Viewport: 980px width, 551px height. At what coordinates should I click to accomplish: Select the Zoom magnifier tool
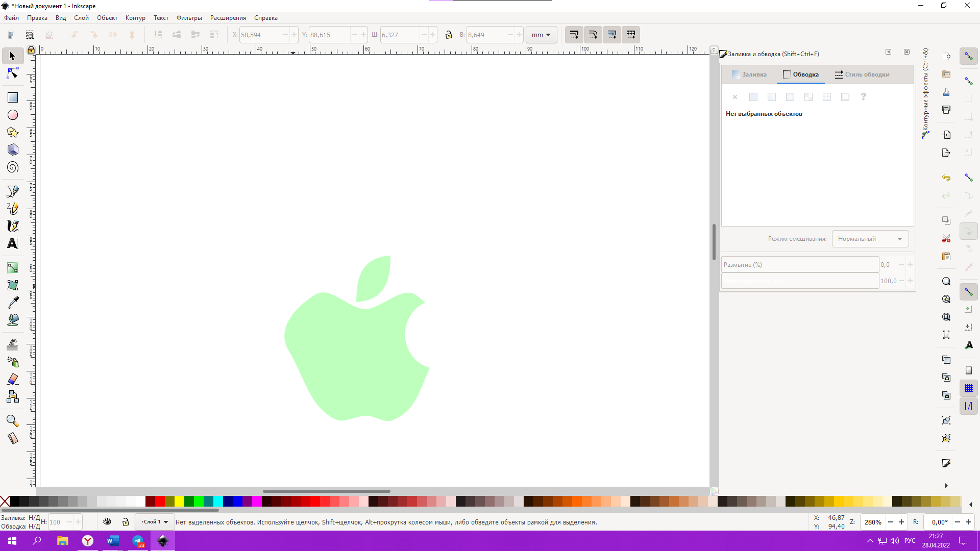(12, 421)
